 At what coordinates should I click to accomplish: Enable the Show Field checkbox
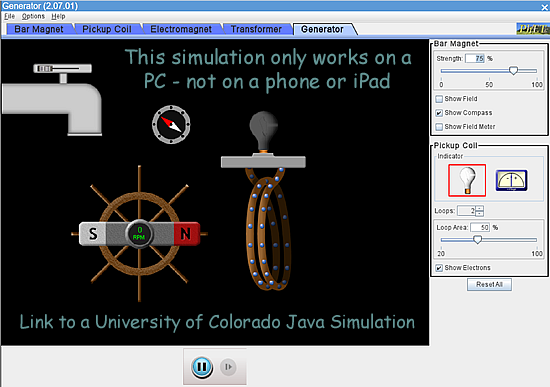point(439,99)
